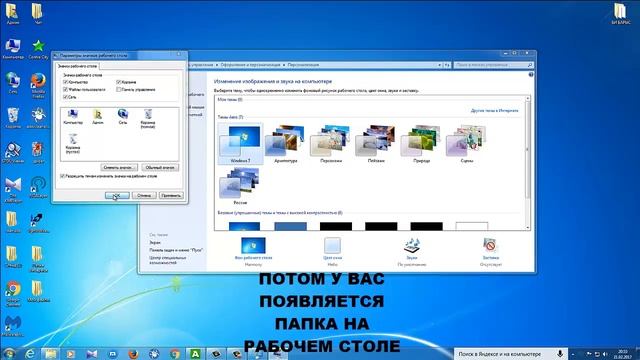Enable Панель управления checkbox
640x360 pixels.
118,89
